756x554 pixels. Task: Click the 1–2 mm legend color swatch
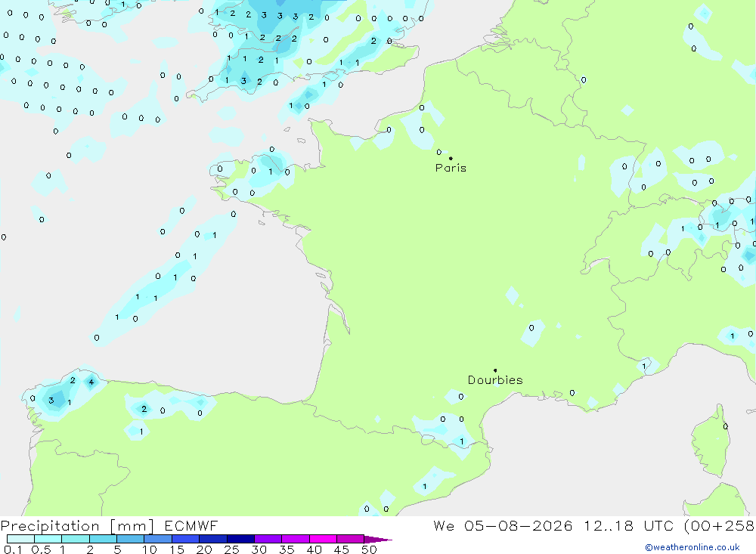[x=75, y=539]
